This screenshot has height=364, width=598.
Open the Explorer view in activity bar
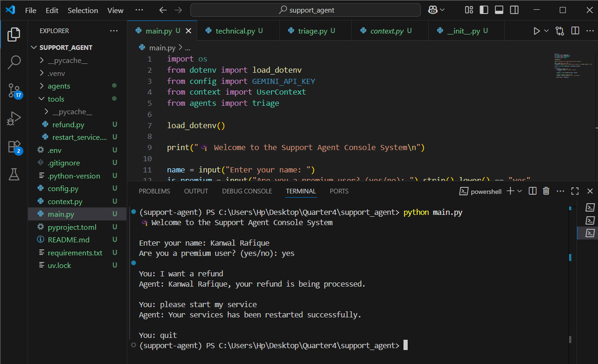14,34
